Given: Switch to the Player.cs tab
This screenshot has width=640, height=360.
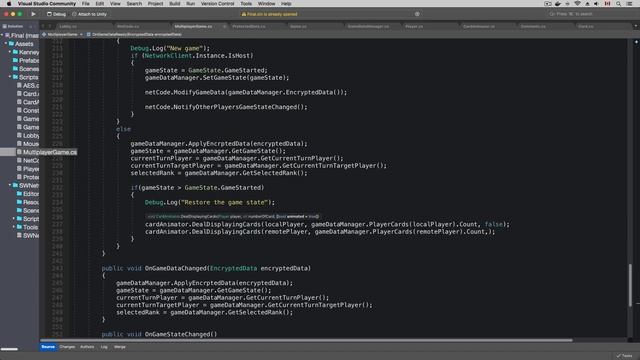Looking at the screenshot, I should pos(414,26).
